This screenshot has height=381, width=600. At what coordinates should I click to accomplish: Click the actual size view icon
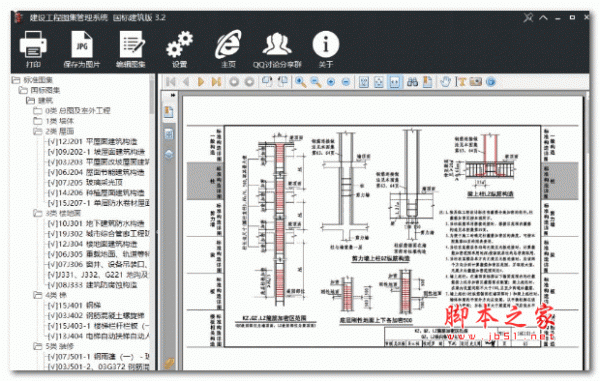(x=364, y=82)
